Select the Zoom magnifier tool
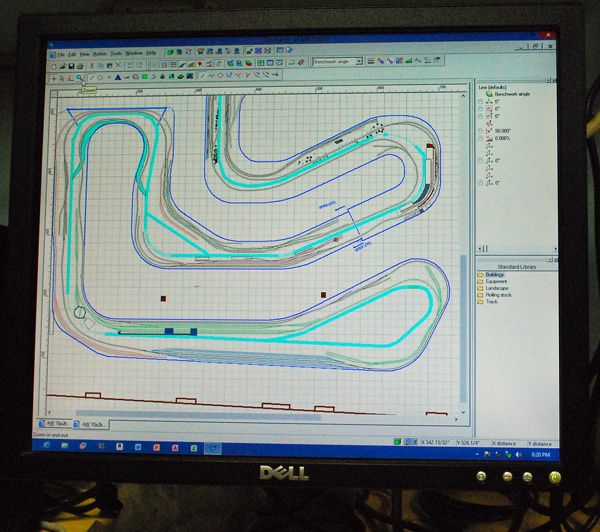Viewport: 600px width, 532px height. click(x=79, y=77)
